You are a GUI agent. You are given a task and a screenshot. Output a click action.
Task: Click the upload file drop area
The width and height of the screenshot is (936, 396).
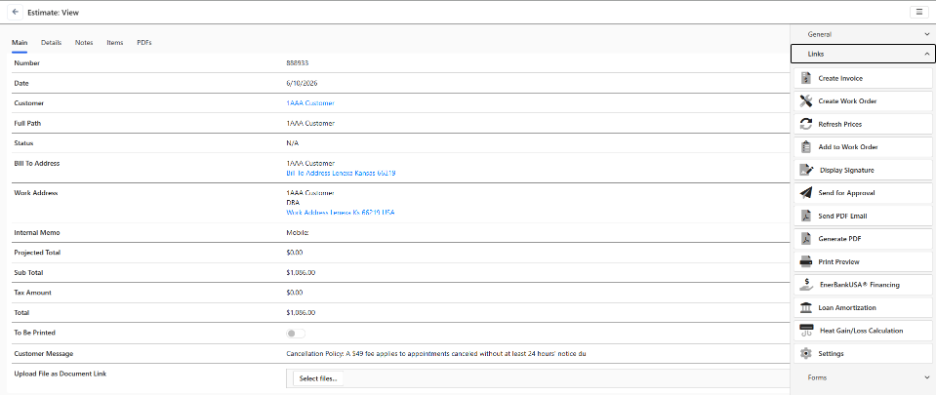click(538, 379)
